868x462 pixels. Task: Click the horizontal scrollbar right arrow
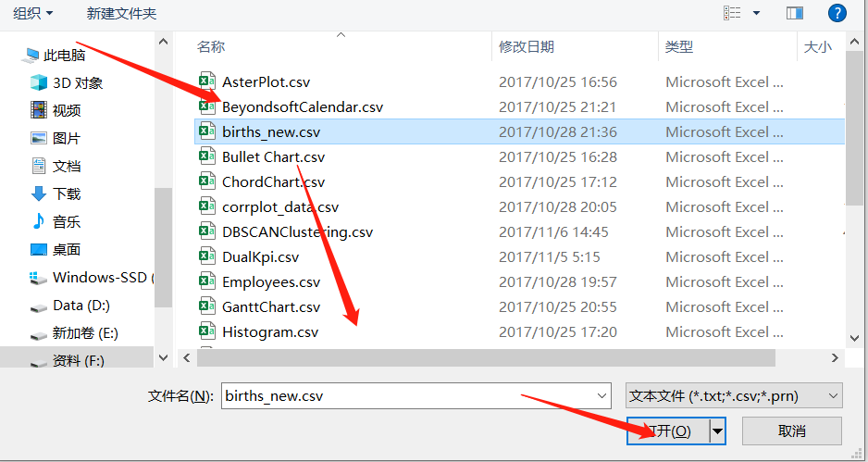[835, 358]
